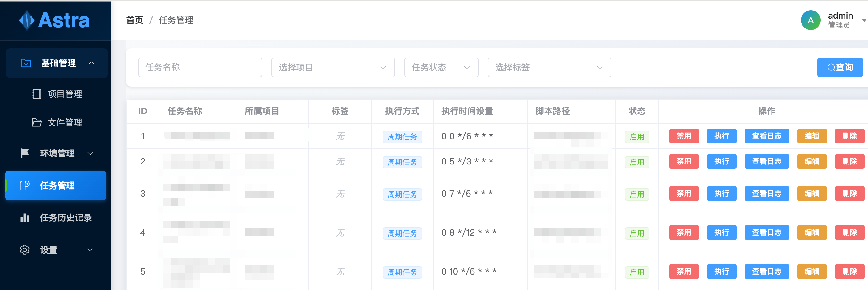The height and width of the screenshot is (290, 868).
Task: Select the 项目管理 notebook icon in sidebar
Action: [x=37, y=94]
